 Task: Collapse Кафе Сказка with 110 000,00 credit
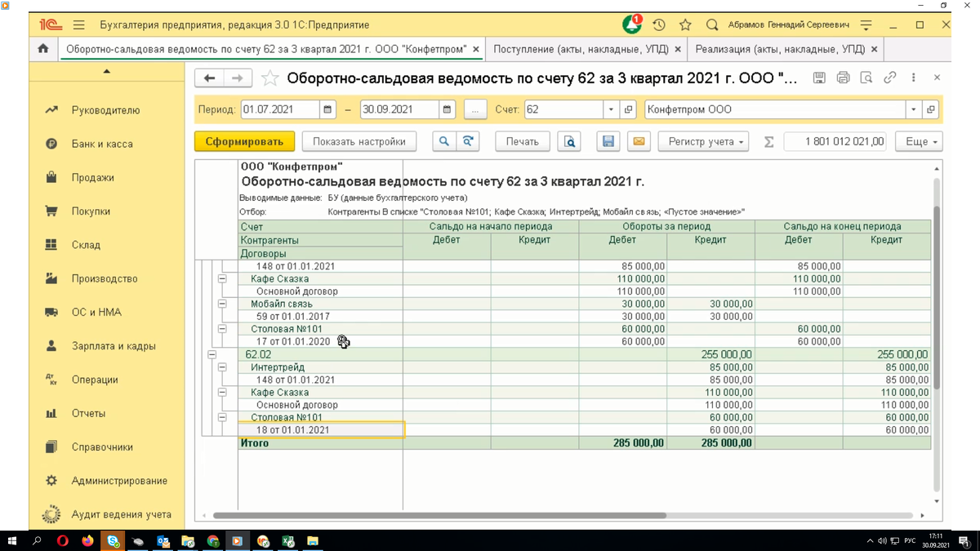(x=221, y=393)
